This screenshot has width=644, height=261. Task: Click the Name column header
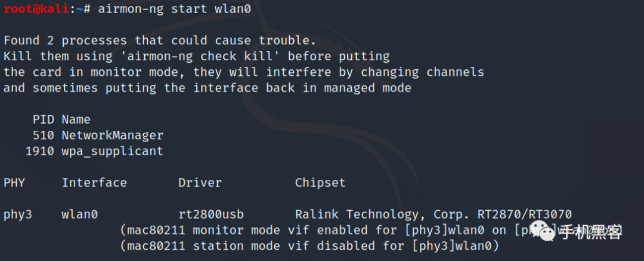point(76,119)
